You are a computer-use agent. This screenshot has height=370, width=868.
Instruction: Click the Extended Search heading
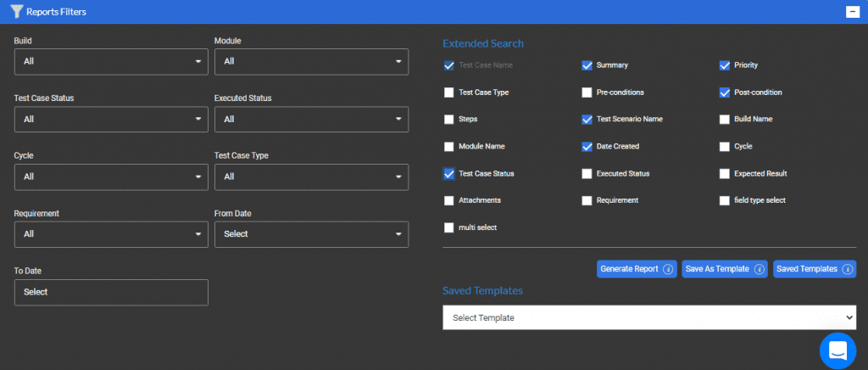(483, 44)
